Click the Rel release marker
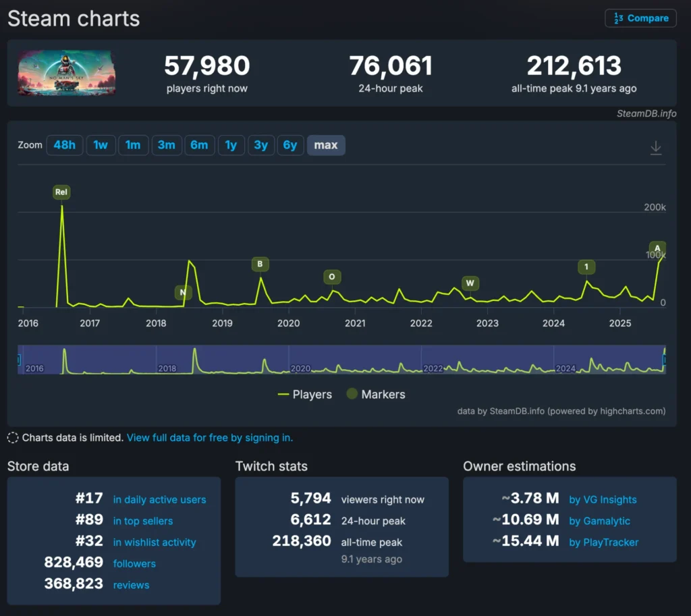 click(x=61, y=192)
